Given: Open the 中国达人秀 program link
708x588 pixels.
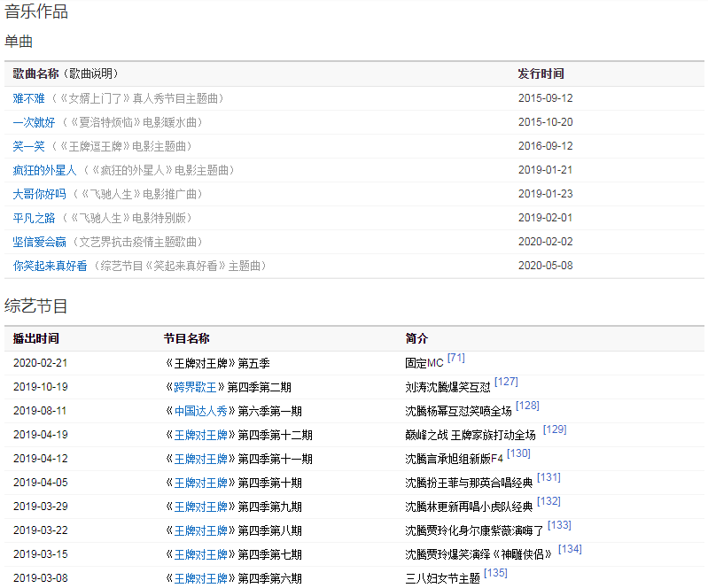Looking at the screenshot, I should click(x=200, y=411).
